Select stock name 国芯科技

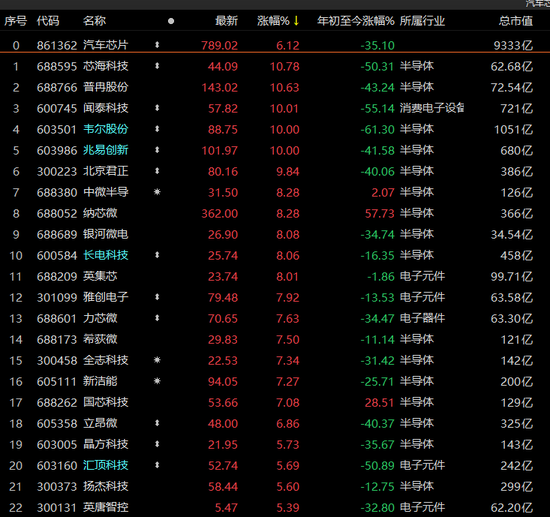coord(106,402)
